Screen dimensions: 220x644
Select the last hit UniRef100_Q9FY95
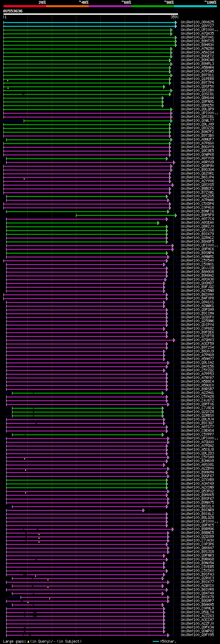(x=197, y=635)
